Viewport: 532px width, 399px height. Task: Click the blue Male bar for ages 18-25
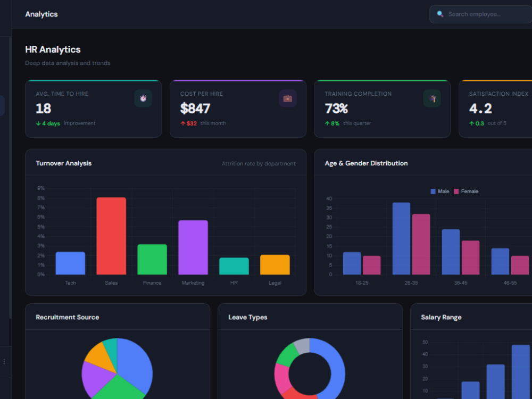tap(352, 263)
